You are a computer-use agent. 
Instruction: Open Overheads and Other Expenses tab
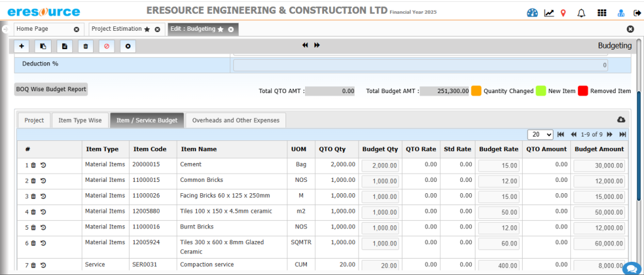point(236,120)
